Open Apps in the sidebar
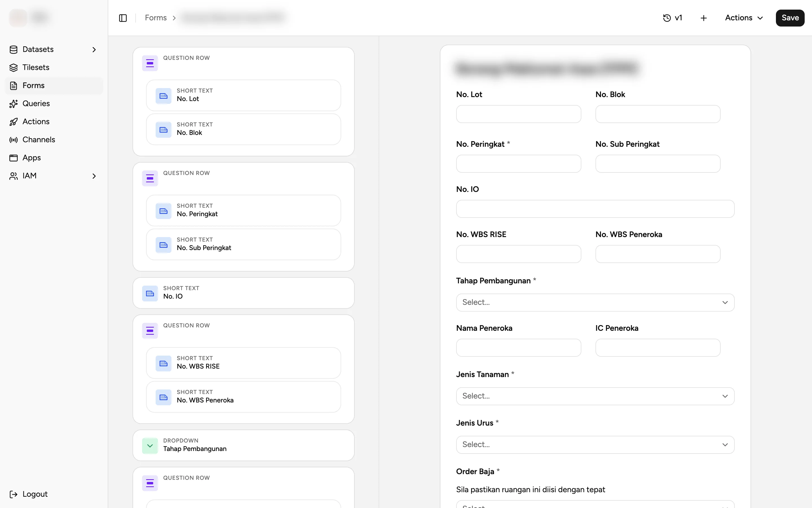 54,158
